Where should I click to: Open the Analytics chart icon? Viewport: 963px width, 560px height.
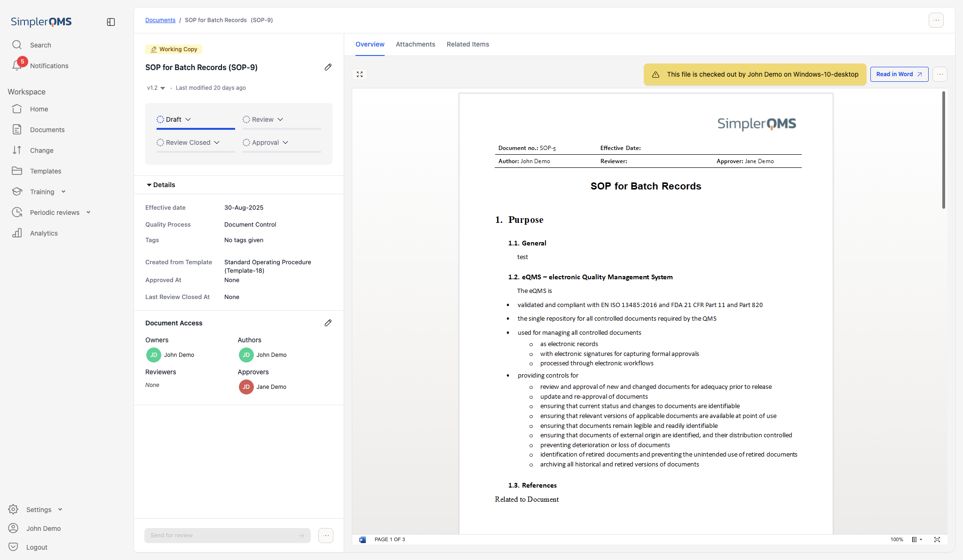coord(17,233)
